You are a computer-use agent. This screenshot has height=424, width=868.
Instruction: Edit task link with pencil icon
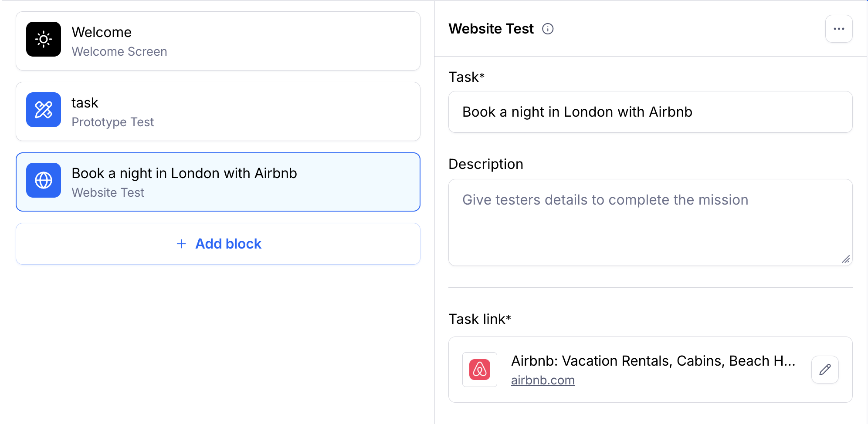click(825, 370)
